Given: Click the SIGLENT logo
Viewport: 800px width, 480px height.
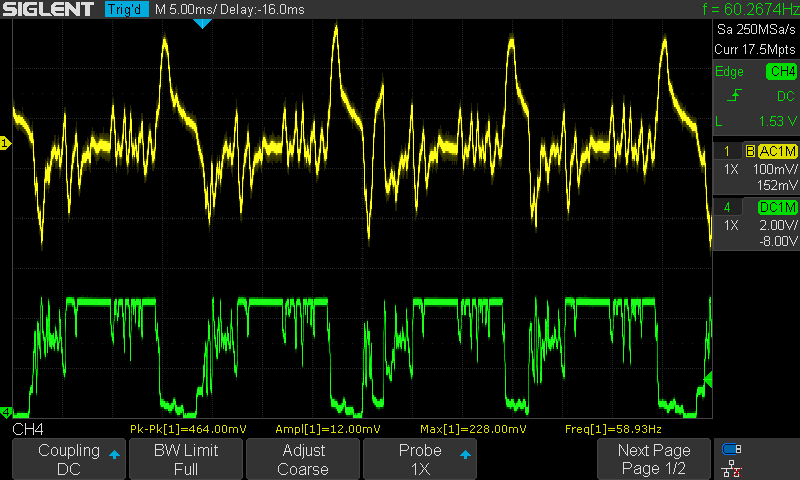Looking at the screenshot, I should [48, 9].
